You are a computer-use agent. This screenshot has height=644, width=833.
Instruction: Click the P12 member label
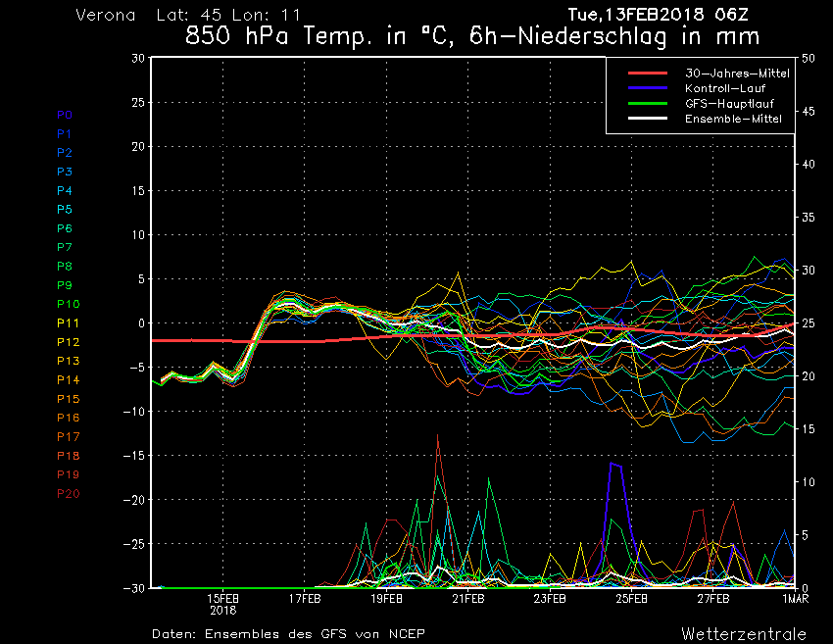(x=68, y=342)
